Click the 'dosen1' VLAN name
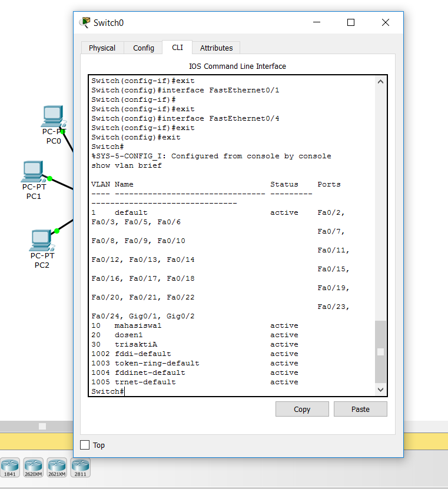Screen dimensions: 448x489 128,335
